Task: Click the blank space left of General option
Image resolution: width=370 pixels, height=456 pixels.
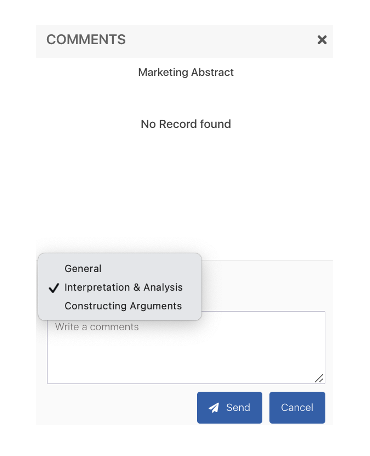Action: (52, 268)
